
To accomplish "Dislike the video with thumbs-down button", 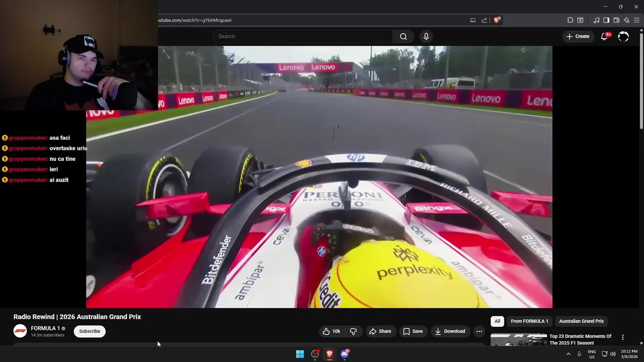I will (x=353, y=331).
